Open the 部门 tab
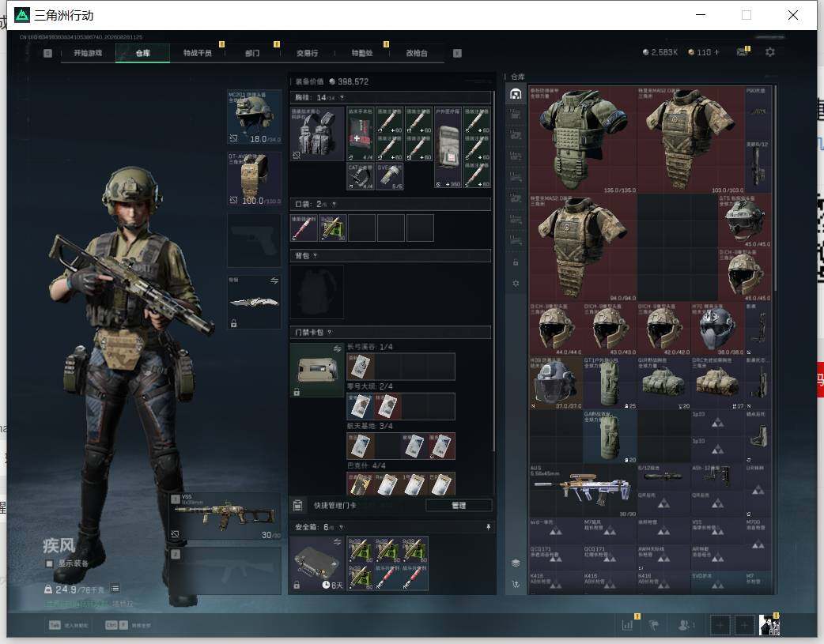Viewport: 824px width, 644px height. pos(252,53)
